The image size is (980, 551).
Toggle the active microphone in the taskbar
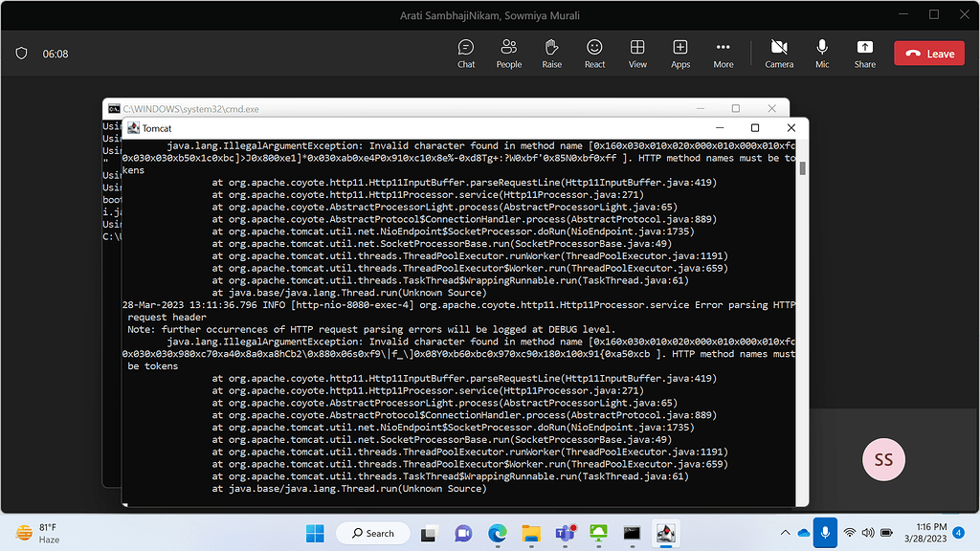click(x=825, y=532)
